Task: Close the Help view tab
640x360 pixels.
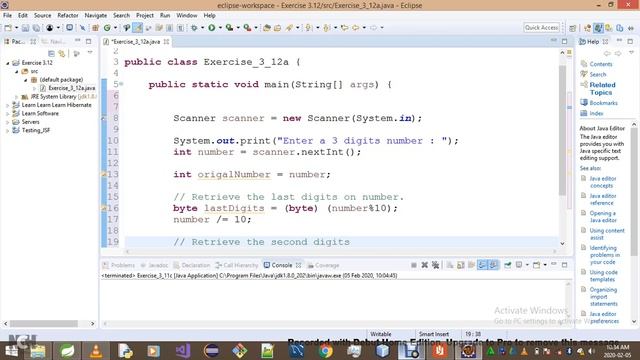Action: (605, 42)
